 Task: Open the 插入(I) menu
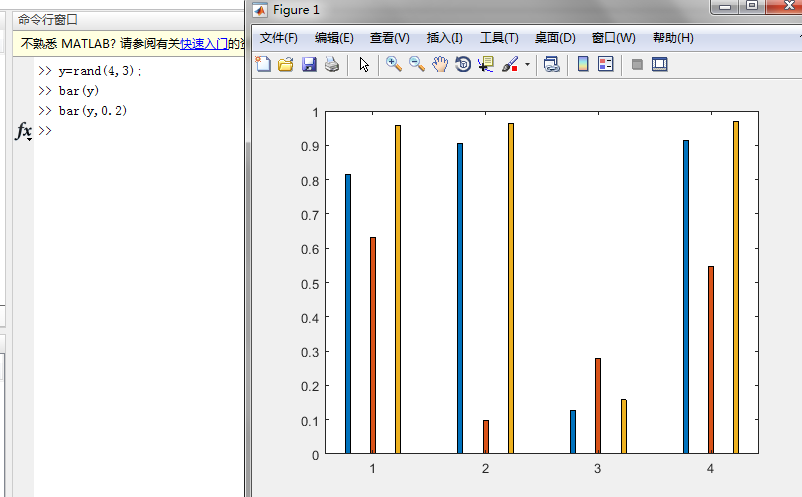click(x=444, y=38)
